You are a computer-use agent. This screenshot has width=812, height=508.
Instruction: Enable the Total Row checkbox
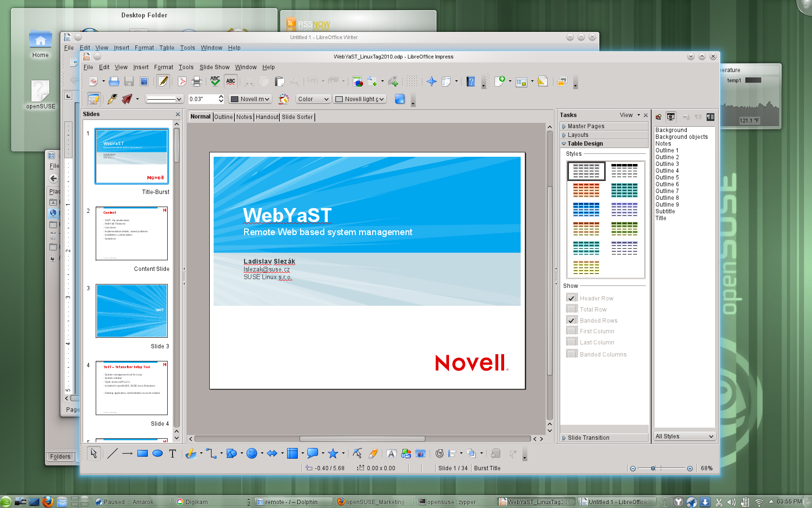[572, 309]
